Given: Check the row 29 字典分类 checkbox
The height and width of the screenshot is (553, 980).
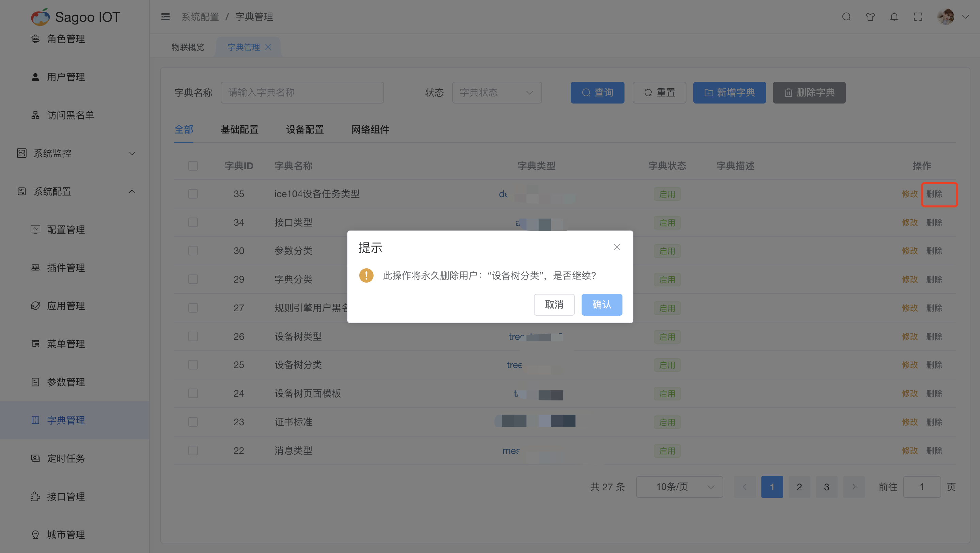Looking at the screenshot, I should pos(193,279).
